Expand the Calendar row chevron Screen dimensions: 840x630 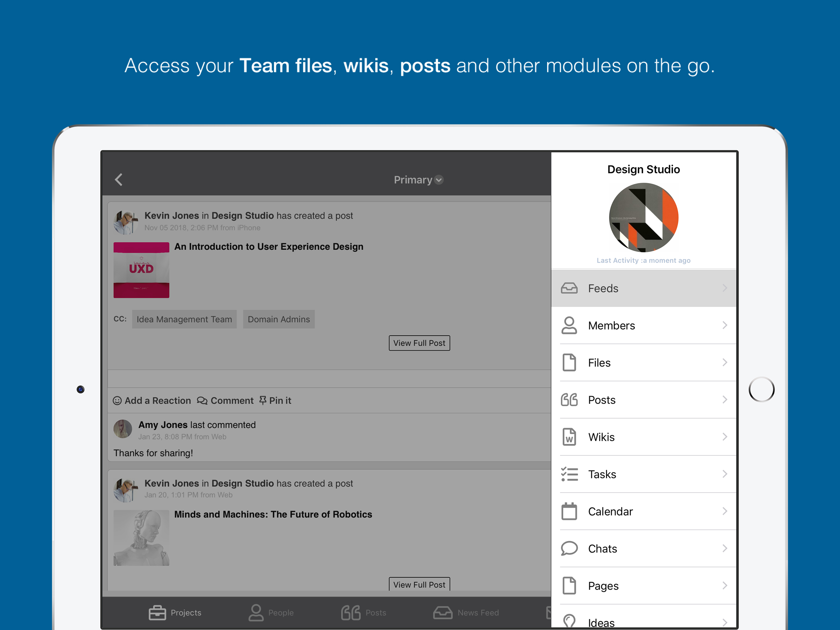click(x=725, y=511)
